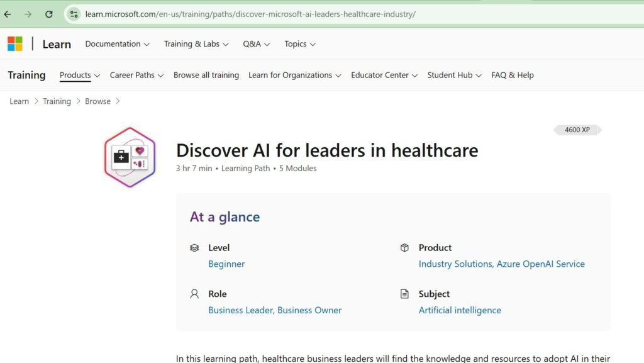This screenshot has width=644, height=363.
Task: Click the Browse breadcrumb link
Action: tap(97, 101)
